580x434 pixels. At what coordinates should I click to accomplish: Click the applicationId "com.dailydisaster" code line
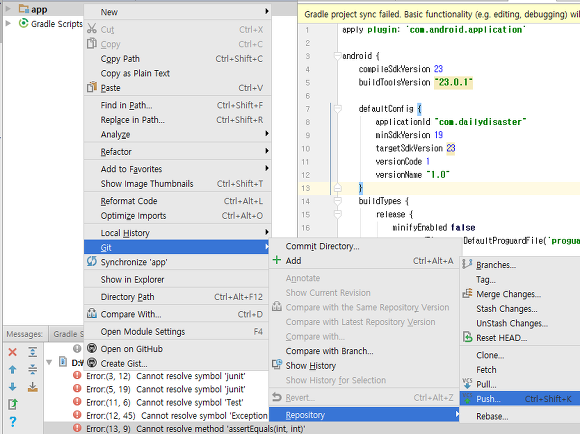(x=451, y=122)
